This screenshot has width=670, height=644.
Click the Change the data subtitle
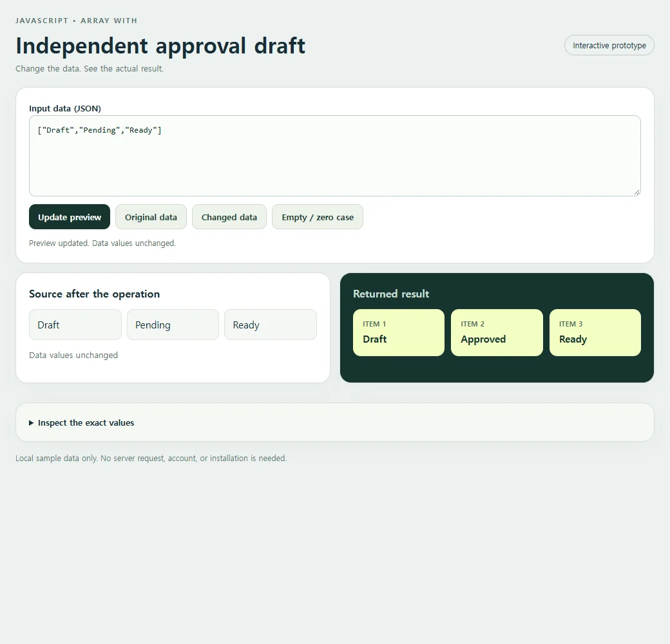pos(90,69)
